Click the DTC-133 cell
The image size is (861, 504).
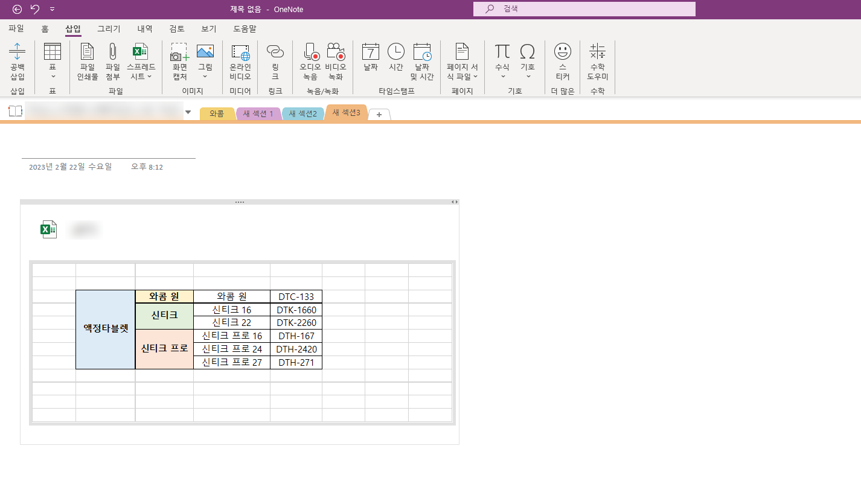pos(296,296)
